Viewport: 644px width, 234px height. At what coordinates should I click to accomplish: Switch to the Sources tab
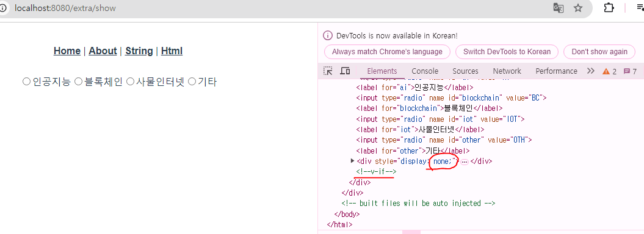click(x=465, y=71)
